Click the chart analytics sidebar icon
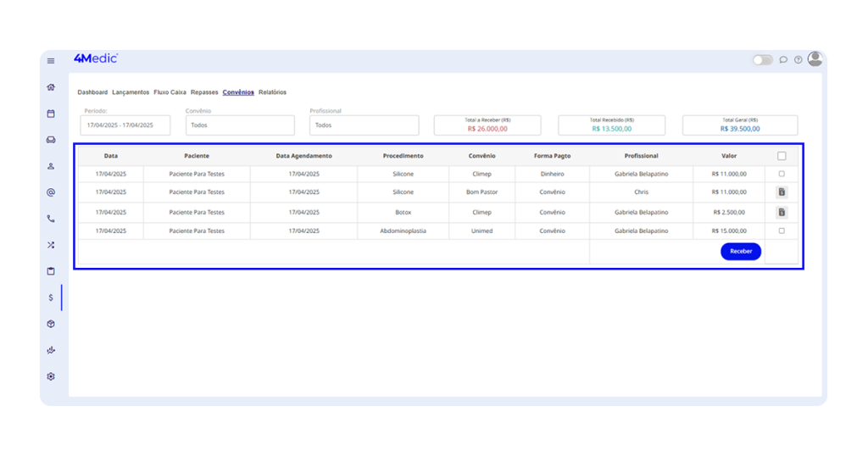The height and width of the screenshot is (456, 868). (51, 350)
